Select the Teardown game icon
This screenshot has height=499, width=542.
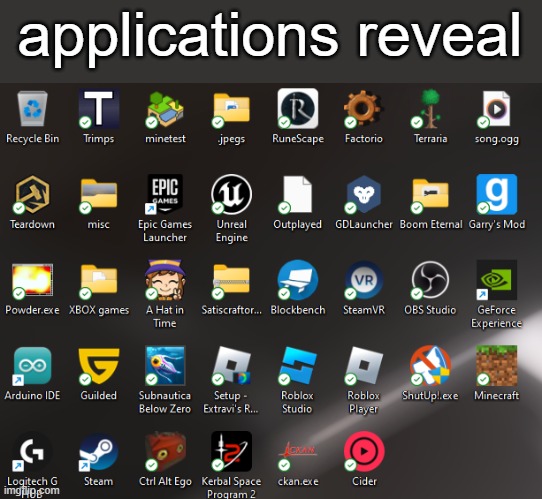[x=32, y=194]
